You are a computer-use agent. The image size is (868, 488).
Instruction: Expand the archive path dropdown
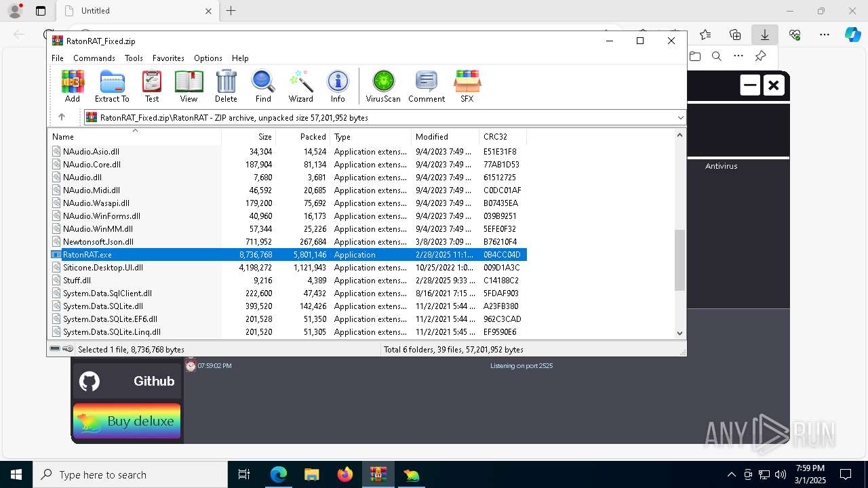click(x=680, y=118)
